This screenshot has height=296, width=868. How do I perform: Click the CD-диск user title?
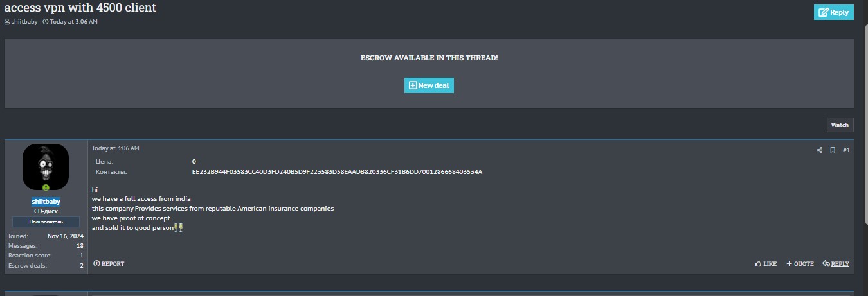click(46, 211)
